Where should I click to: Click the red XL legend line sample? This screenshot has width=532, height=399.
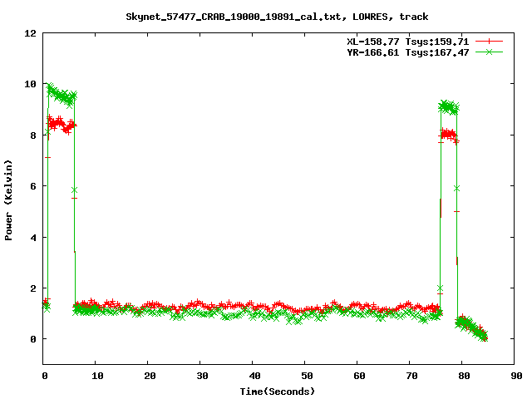point(489,42)
